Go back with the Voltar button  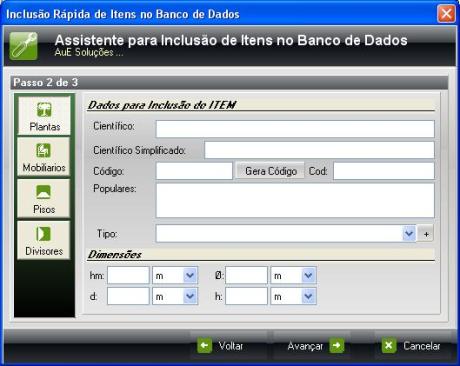click(229, 346)
